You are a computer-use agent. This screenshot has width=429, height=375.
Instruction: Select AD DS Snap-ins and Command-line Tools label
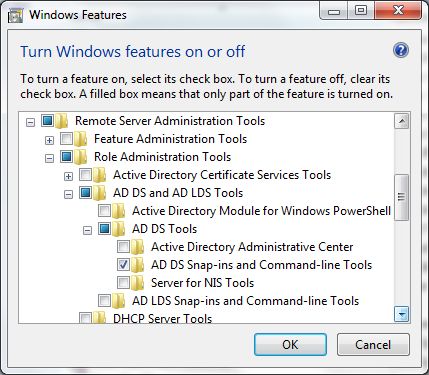click(261, 265)
